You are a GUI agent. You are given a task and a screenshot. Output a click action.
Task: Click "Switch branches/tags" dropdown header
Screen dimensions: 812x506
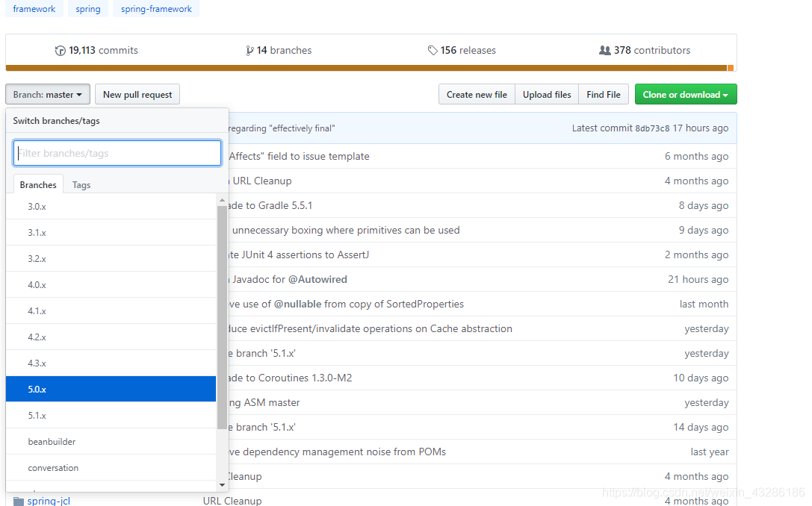coord(57,121)
